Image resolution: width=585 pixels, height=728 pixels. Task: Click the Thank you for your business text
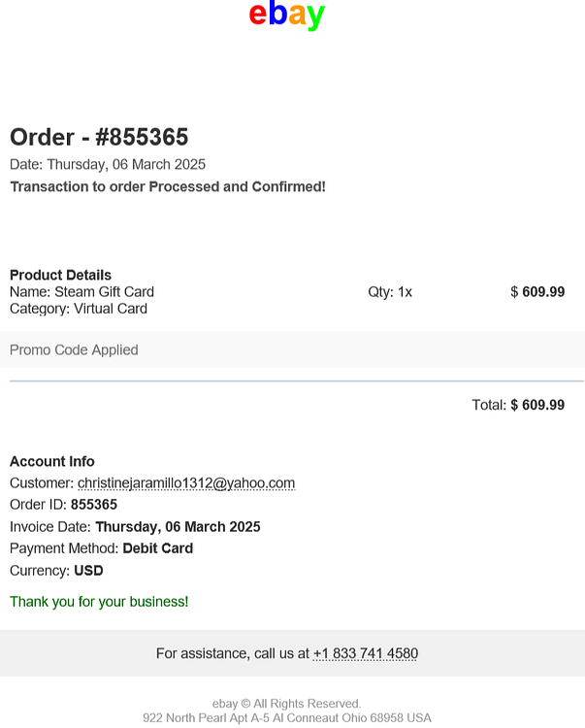[99, 602]
